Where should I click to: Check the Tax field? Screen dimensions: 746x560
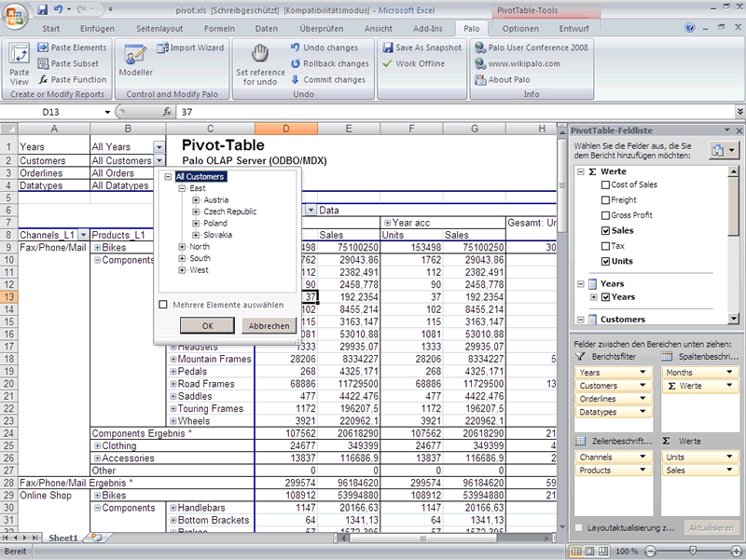pyautogui.click(x=605, y=246)
